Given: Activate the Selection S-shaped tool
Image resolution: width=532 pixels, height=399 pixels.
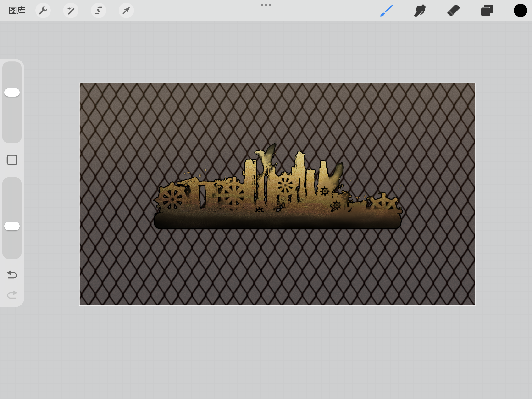Looking at the screenshot, I should pyautogui.click(x=98, y=11).
